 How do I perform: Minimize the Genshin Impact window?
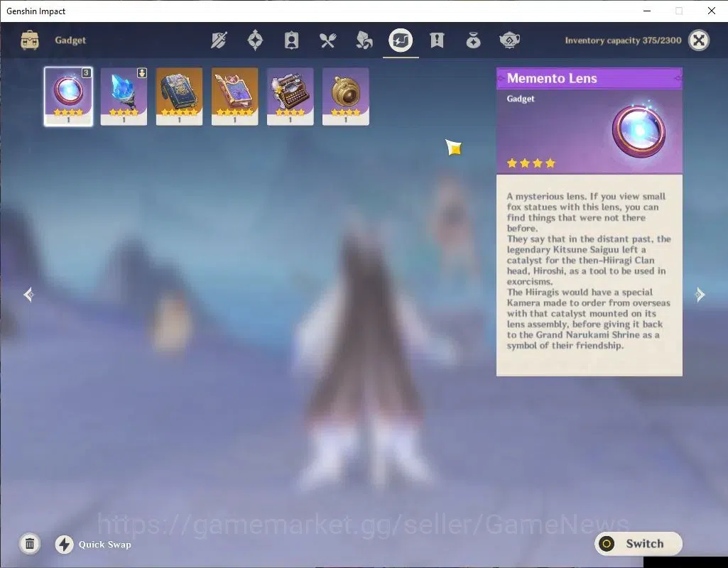tap(647, 11)
